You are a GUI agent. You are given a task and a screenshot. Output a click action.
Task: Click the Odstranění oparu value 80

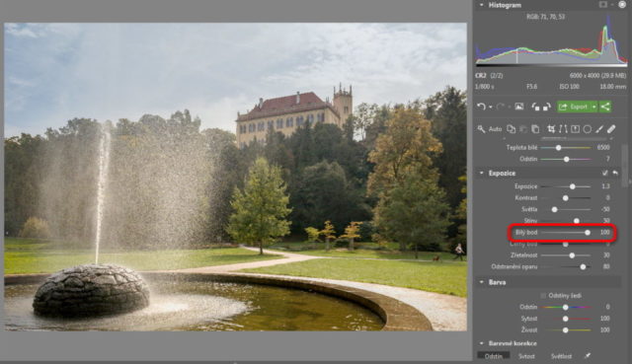tap(606, 266)
